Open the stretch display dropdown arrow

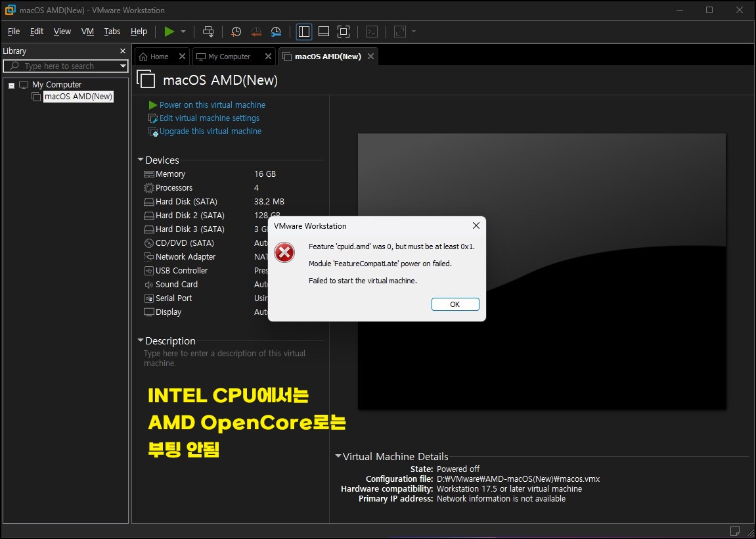click(414, 32)
